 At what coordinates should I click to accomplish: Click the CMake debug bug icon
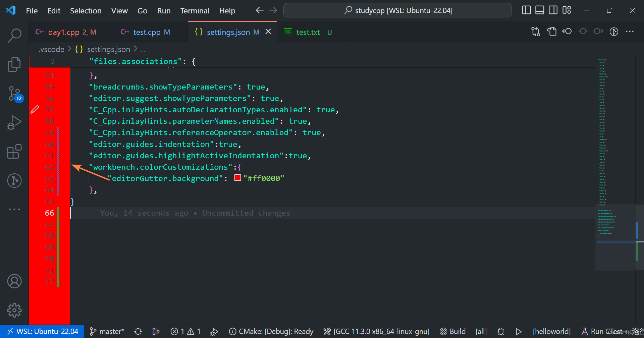click(x=501, y=332)
